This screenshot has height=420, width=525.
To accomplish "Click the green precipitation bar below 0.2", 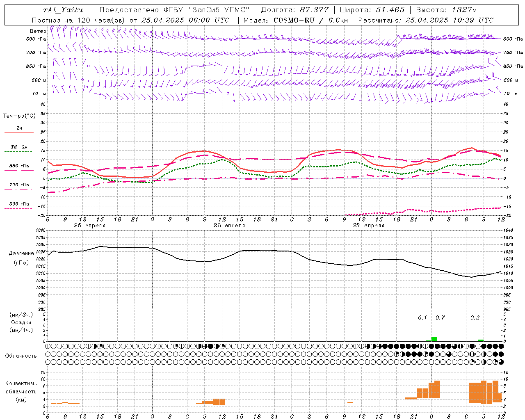I will [x=481, y=340].
